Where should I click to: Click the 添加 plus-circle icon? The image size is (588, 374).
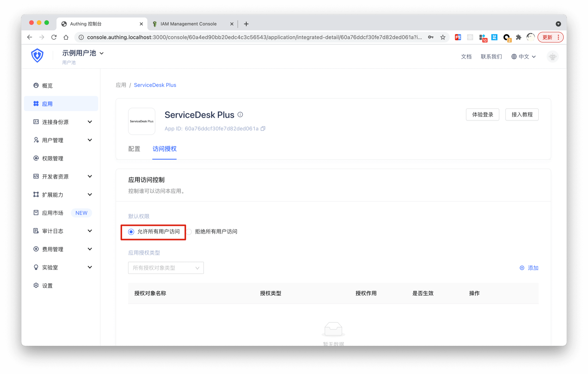click(522, 268)
